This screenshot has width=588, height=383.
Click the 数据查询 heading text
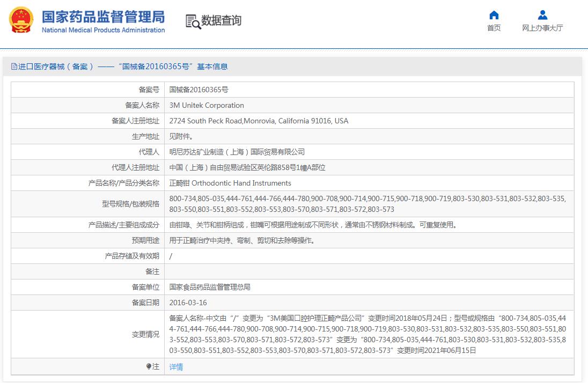coord(221,20)
